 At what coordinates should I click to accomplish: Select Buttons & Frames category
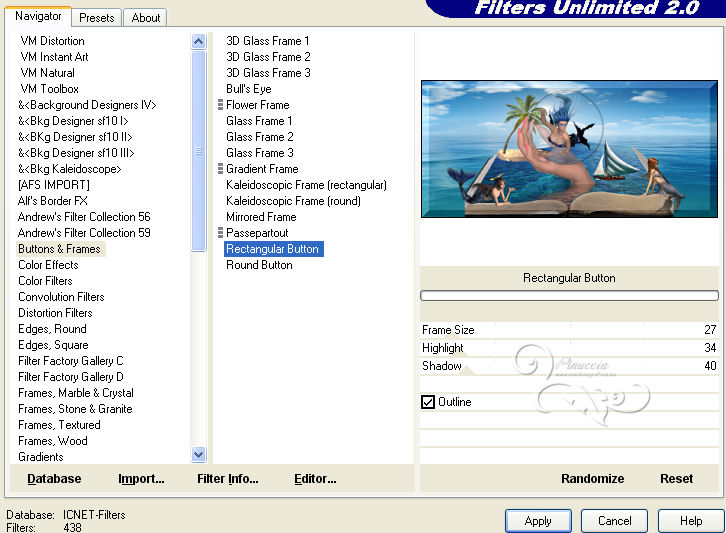[59, 249]
